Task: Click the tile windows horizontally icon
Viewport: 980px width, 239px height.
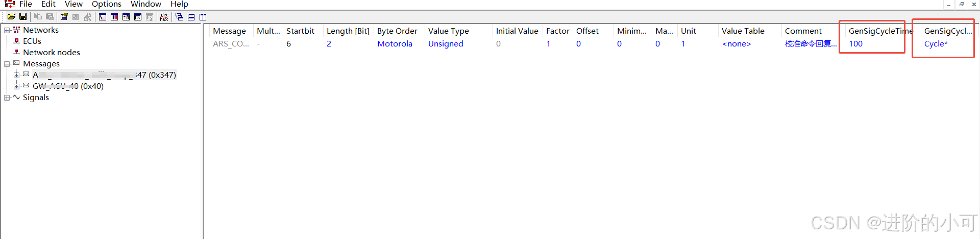Action: pos(191,17)
